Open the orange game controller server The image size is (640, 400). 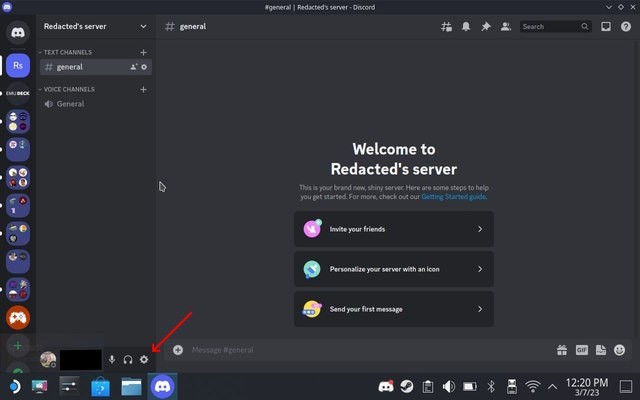tap(18, 317)
